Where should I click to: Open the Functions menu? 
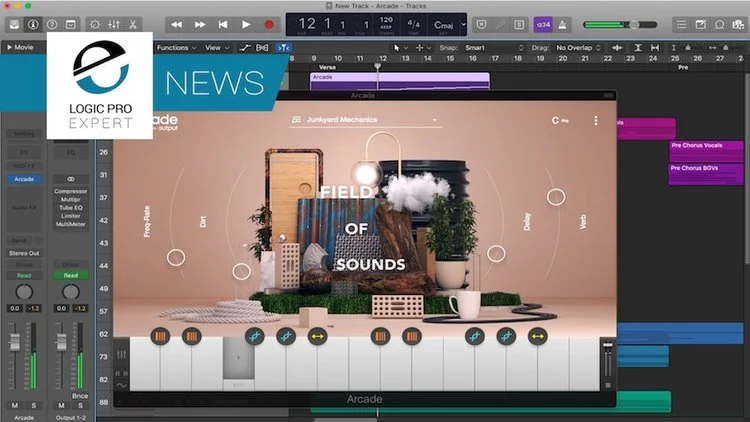[176, 48]
